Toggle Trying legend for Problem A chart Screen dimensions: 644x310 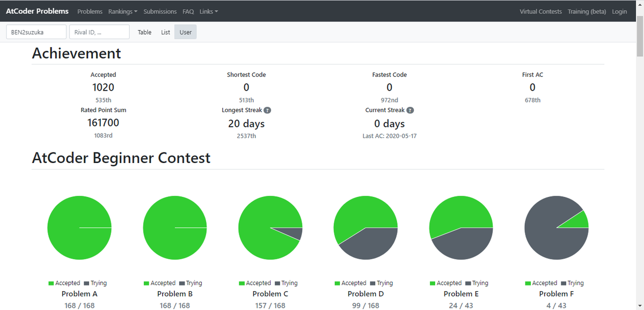95,283
